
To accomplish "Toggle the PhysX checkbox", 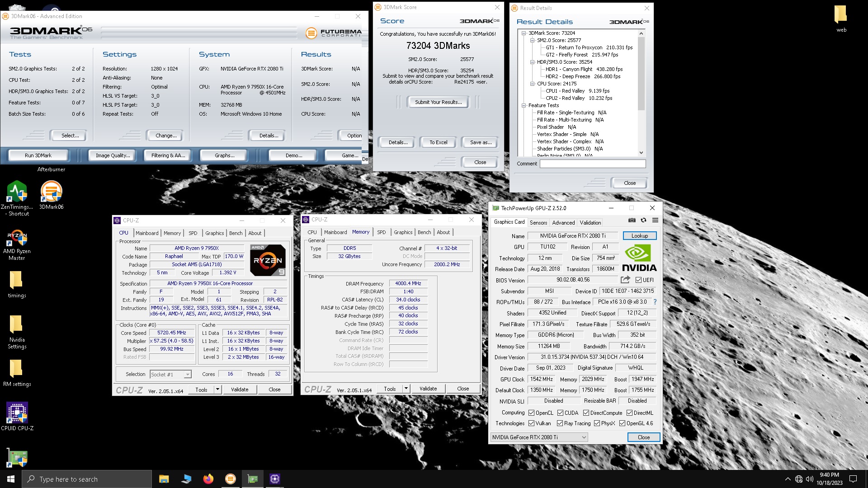I will click(597, 423).
